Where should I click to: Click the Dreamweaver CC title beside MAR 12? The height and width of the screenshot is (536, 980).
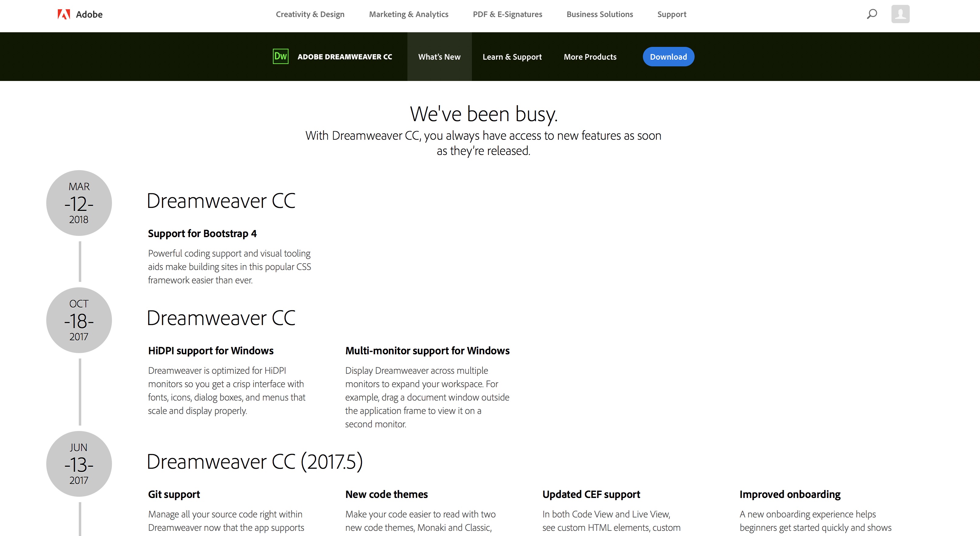pos(221,201)
